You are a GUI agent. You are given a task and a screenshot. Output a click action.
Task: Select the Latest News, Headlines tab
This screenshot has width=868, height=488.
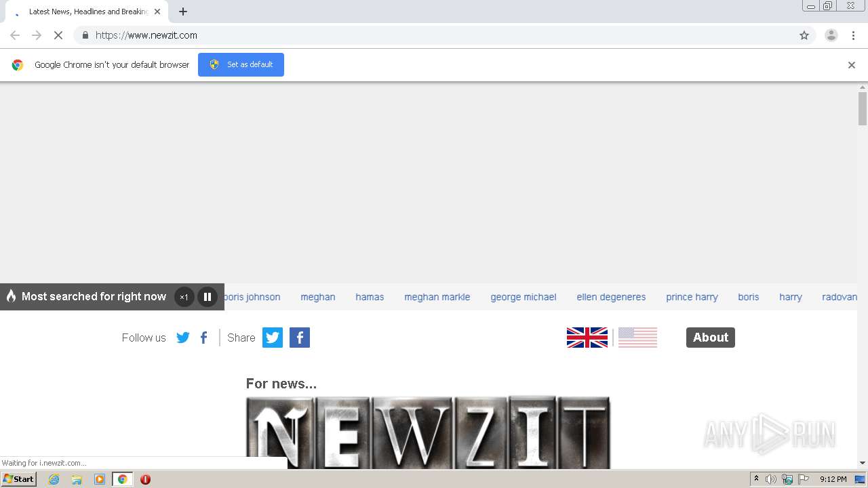[87, 12]
